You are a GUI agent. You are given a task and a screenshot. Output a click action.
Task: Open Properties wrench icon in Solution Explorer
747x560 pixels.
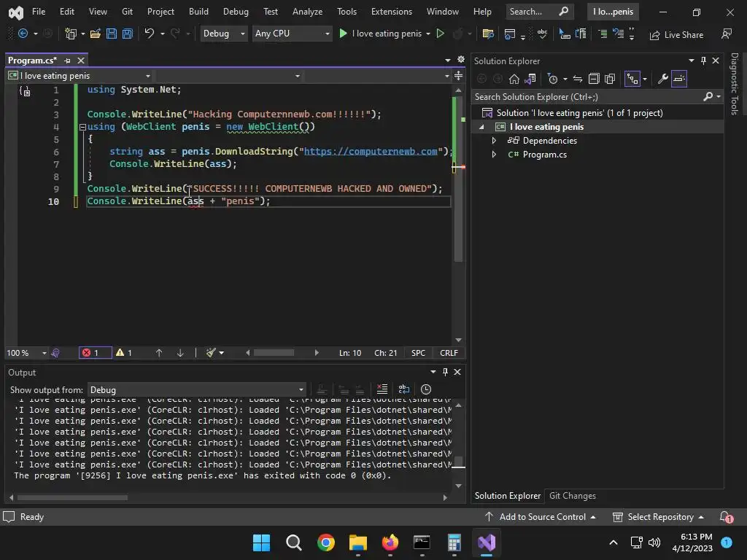(662, 79)
